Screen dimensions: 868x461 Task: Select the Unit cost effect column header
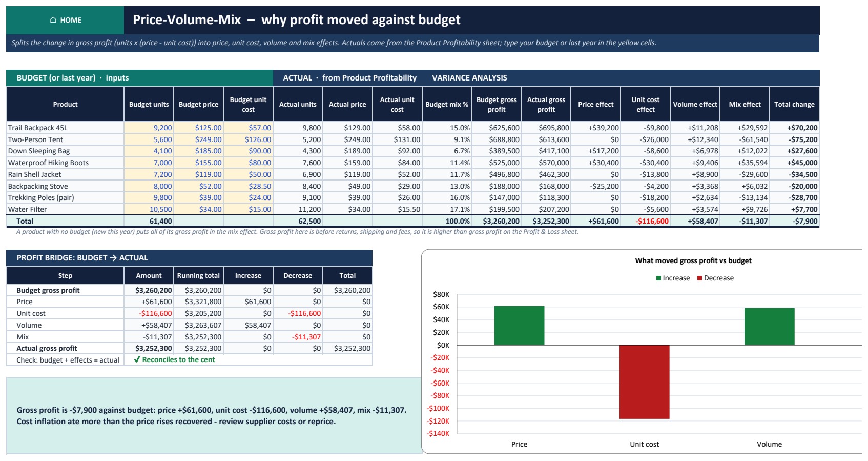[x=645, y=104]
